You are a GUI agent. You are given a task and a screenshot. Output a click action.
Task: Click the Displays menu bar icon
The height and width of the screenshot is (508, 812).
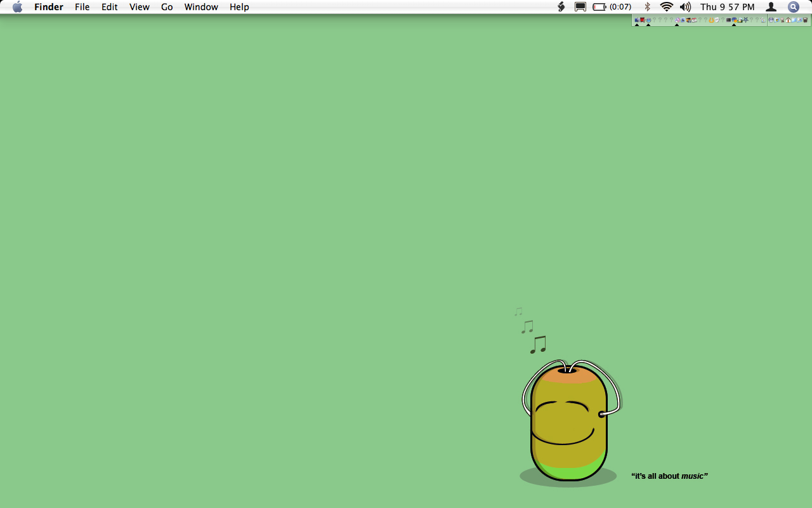(x=580, y=7)
